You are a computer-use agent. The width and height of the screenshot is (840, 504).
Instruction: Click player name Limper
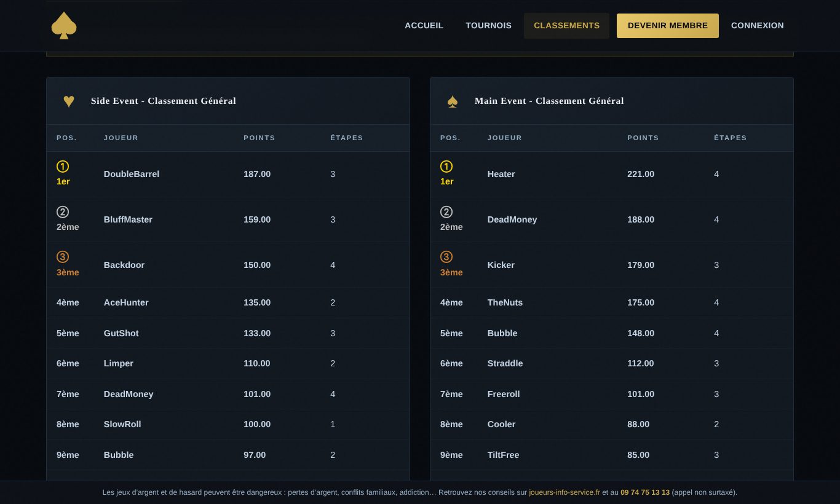click(119, 363)
